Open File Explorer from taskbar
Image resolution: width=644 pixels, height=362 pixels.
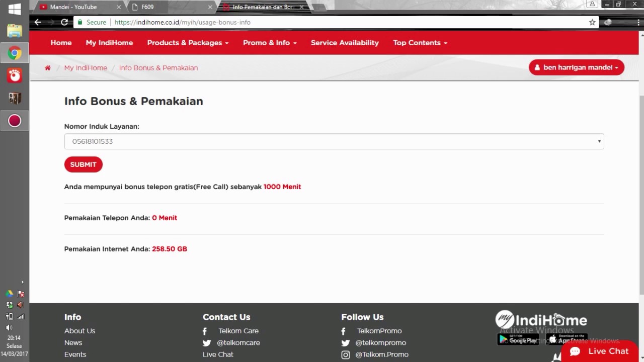pos(15,31)
